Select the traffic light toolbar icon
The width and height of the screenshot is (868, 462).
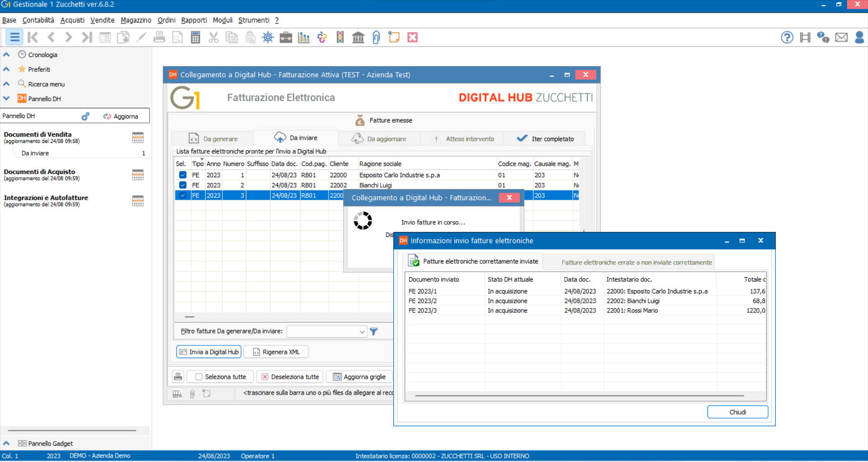(340, 37)
